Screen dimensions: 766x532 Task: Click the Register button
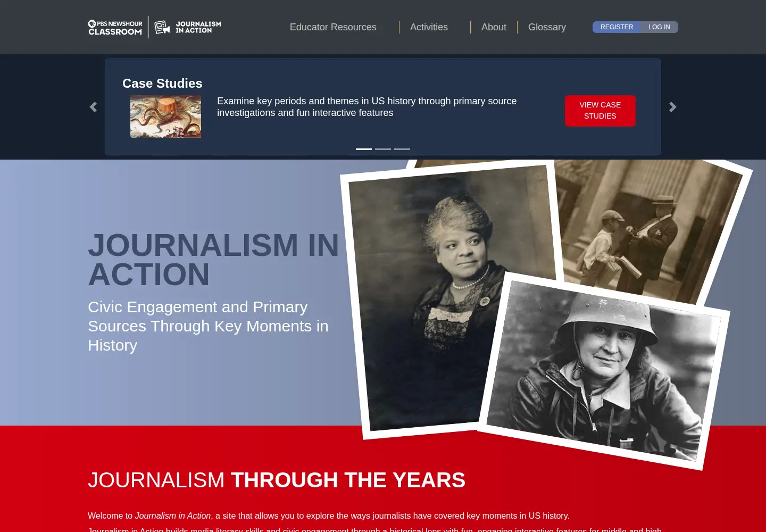tap(617, 27)
